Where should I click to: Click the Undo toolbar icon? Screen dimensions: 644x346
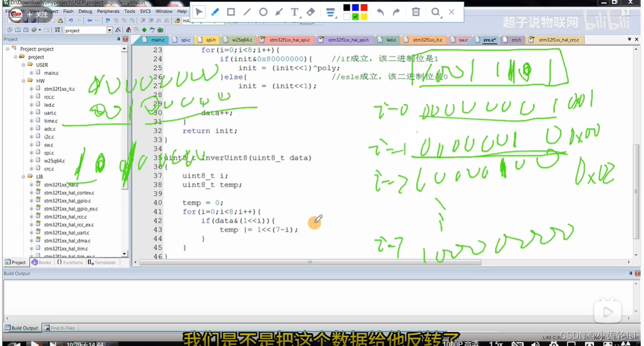71,21
